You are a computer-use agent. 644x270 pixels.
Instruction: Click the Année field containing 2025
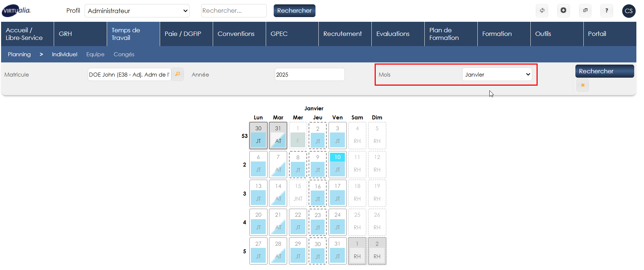(x=309, y=74)
